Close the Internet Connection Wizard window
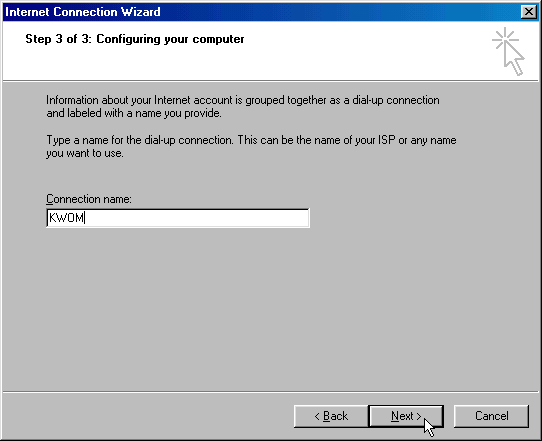The height and width of the screenshot is (441, 542). click(529, 12)
